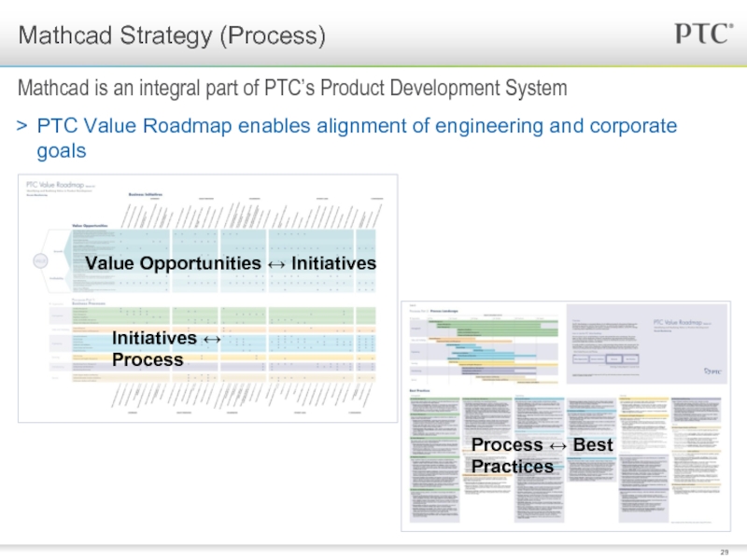Click the blue PTC Value Roadmap bullet text

pos(357,138)
